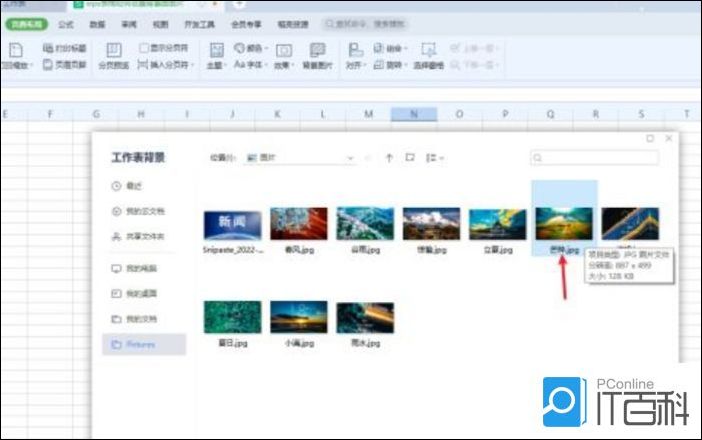Open the Developer Tools (开发工具) tab

pyautogui.click(x=199, y=24)
